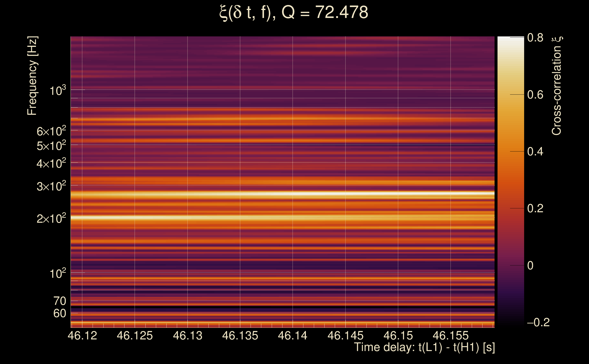Screen dimensions: 589x364
Task: Click the Time delay t(L1) - t(H1) axis label
Action: [424, 347]
